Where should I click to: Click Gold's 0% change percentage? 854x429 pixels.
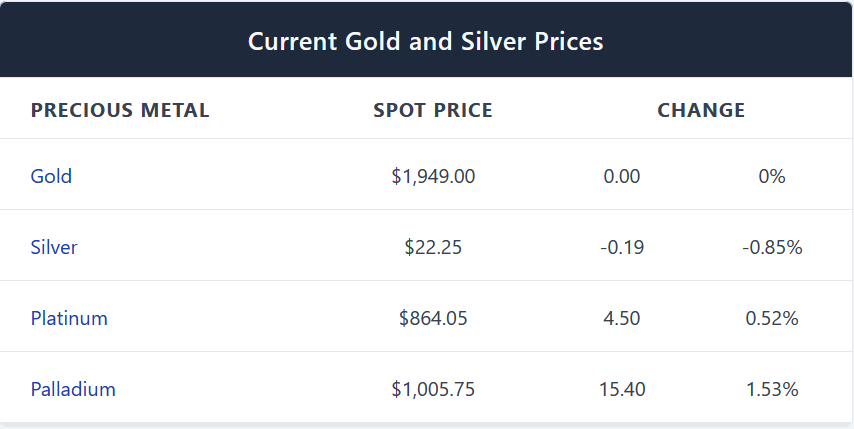click(x=772, y=176)
